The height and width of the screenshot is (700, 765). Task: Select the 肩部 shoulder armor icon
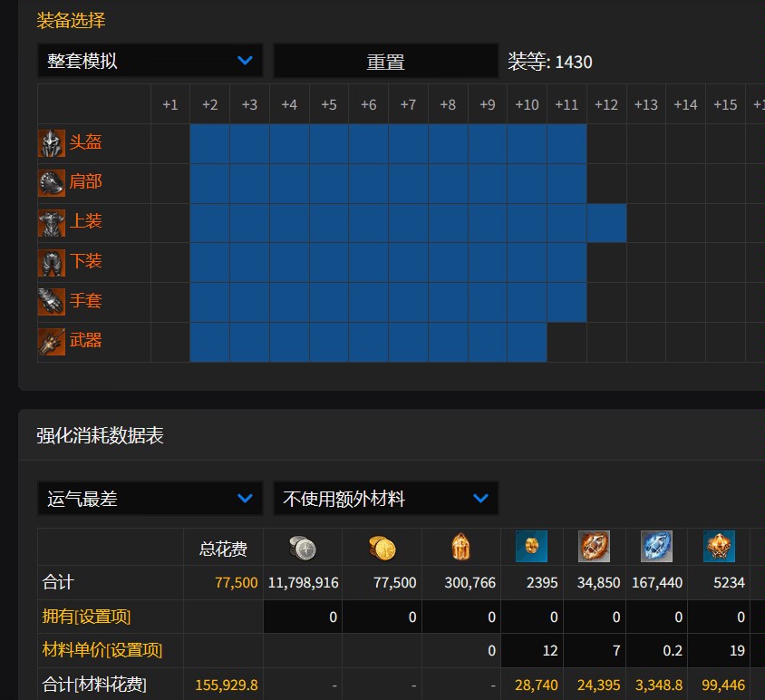tap(52, 182)
